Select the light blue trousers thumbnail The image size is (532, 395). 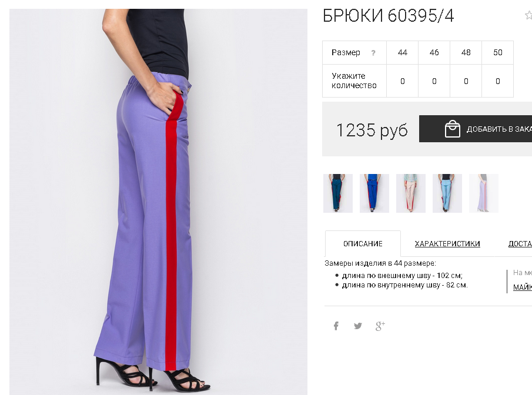(447, 193)
